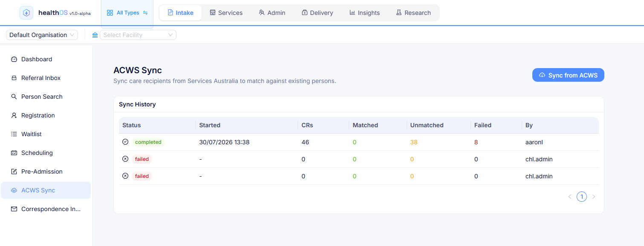Viewport: 644px width, 246px height.
Task: Switch to the Insights tab
Action: [x=365, y=13]
